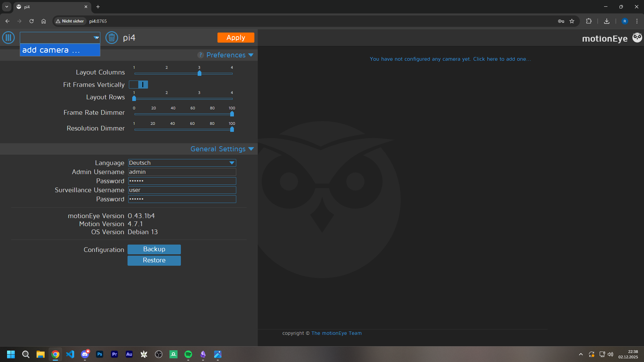The width and height of the screenshot is (644, 362).
Task: Open the password manager key icon
Action: click(x=561, y=21)
